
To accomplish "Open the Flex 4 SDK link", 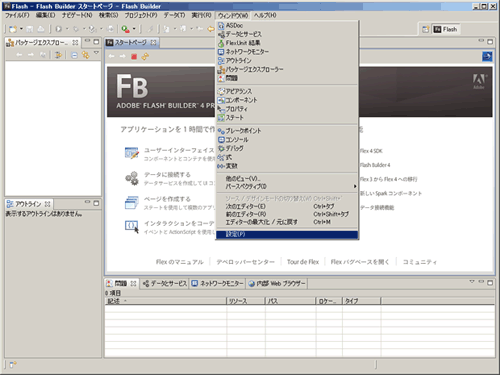I will tap(371, 151).
